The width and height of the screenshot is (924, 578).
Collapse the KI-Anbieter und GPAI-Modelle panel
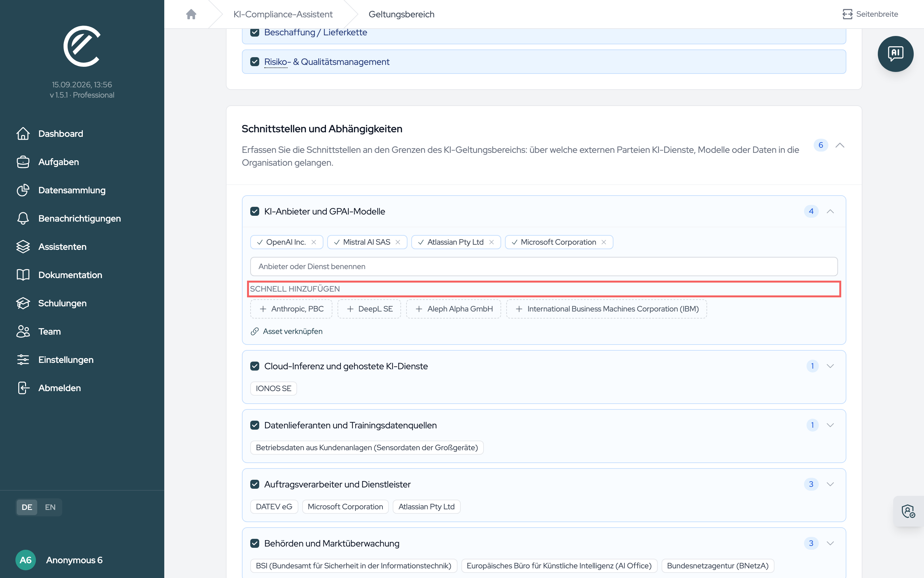click(x=830, y=211)
